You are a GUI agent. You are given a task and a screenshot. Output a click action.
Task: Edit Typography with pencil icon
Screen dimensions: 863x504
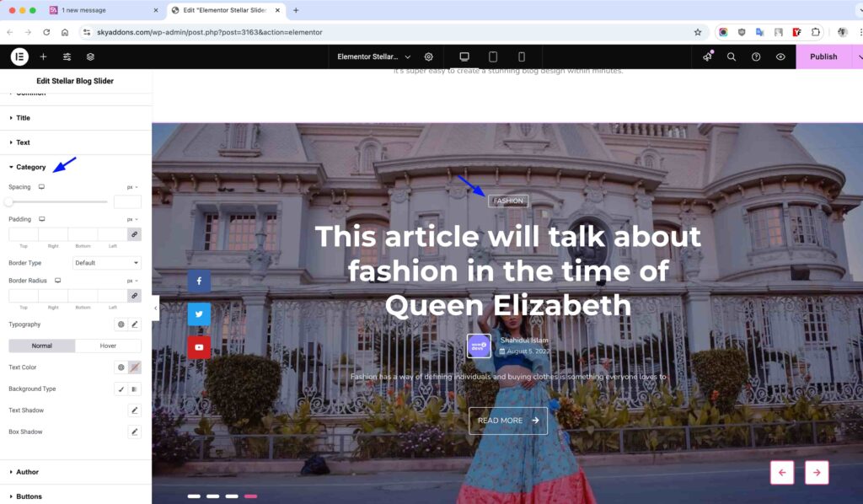click(134, 324)
